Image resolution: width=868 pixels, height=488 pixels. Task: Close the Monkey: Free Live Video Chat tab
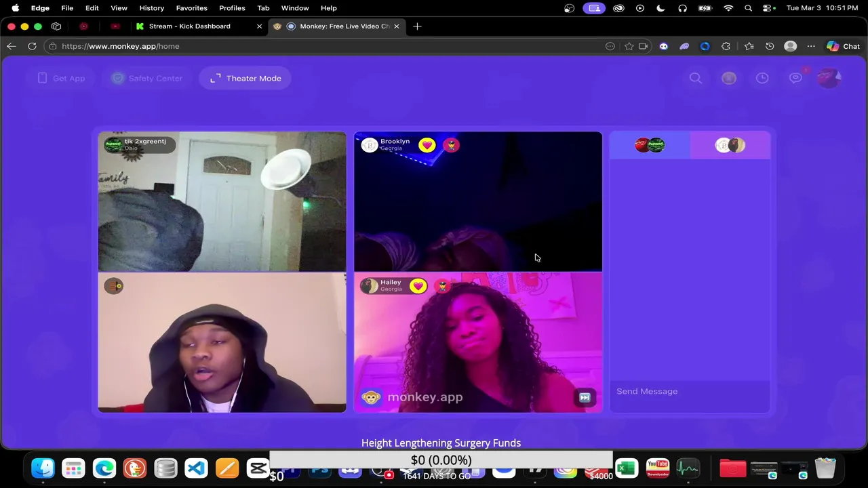pos(397,26)
